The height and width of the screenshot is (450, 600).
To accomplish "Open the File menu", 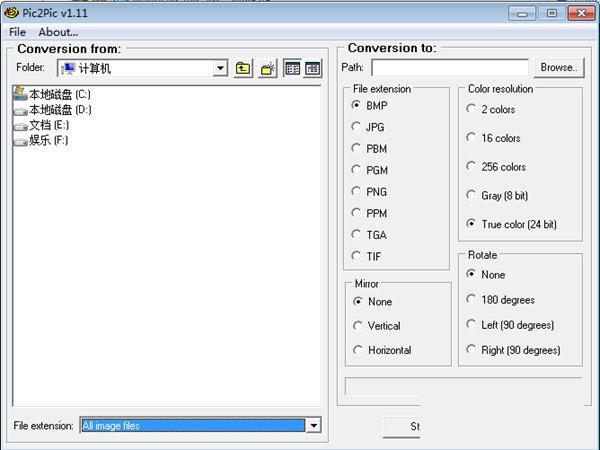I will [x=17, y=32].
